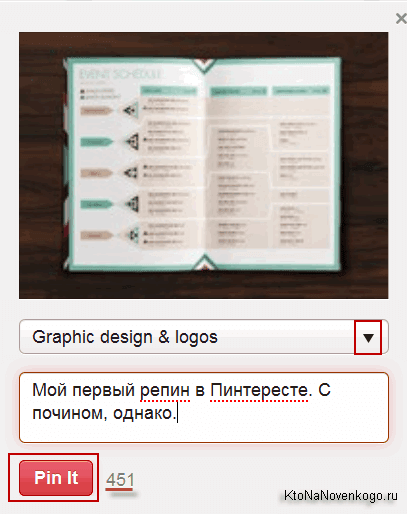Click the underlined word Пинтересте in description
Screen dimensions: 407x514
click(x=259, y=390)
